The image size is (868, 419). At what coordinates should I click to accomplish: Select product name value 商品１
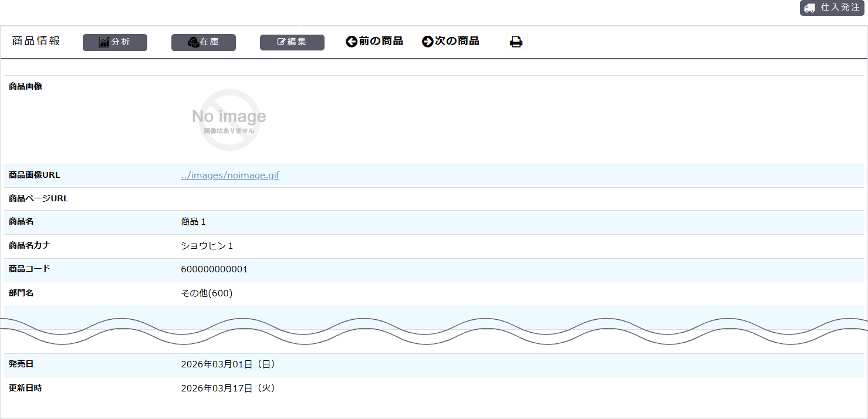coord(194,222)
